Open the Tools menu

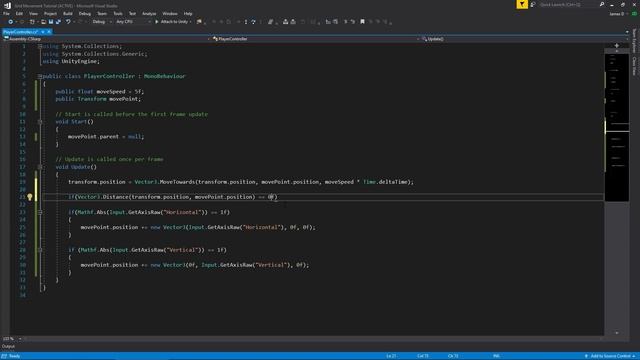point(118,14)
